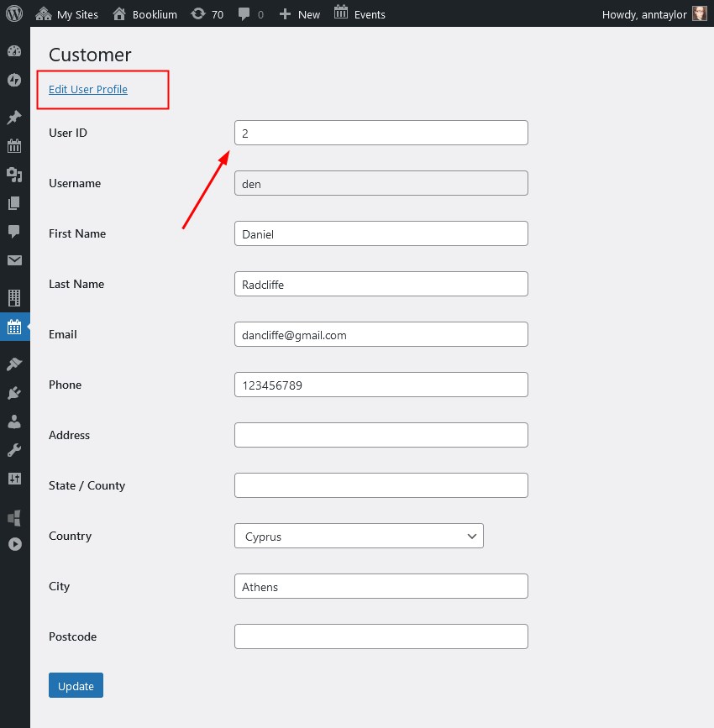Open the Dashboard sidebar icon

(14, 51)
